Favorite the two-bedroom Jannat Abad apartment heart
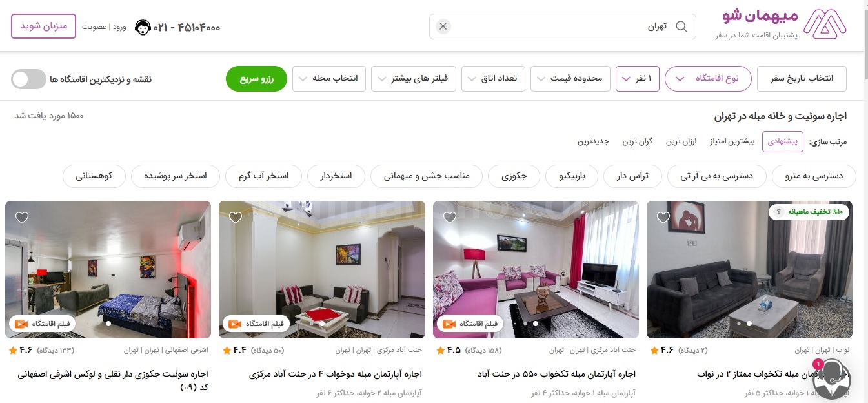Viewport: 868px width, 403px height. coord(236,218)
